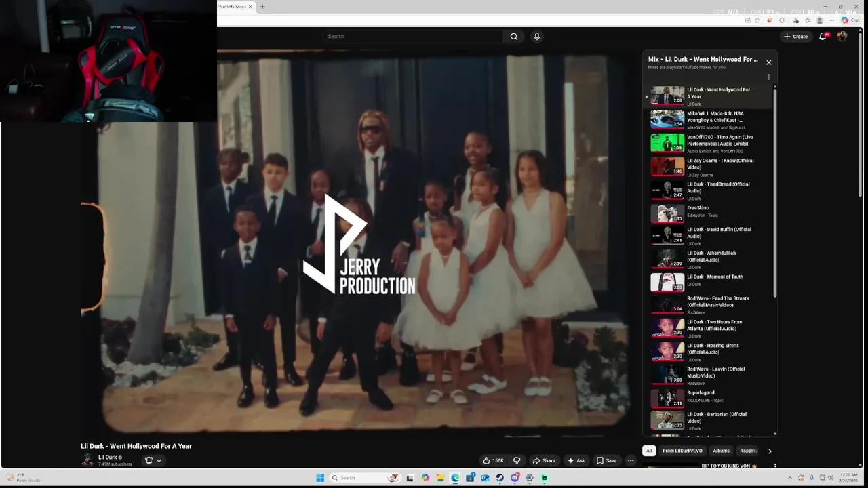868x488 pixels.
Task: Open a new browser tab
Action: [x=262, y=7]
